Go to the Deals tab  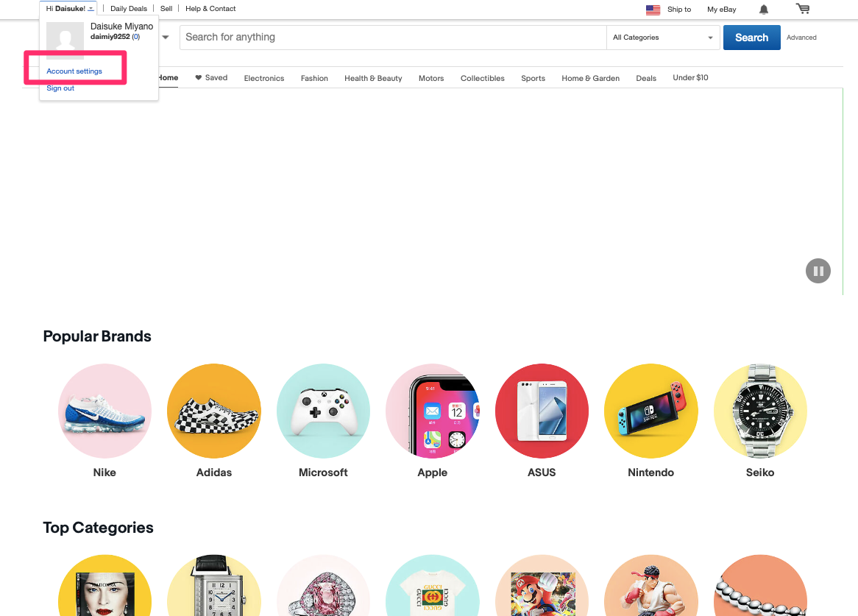[x=645, y=78]
